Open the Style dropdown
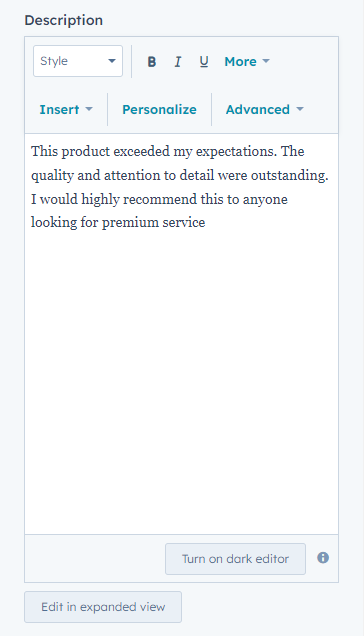364x636 pixels. 78,61
